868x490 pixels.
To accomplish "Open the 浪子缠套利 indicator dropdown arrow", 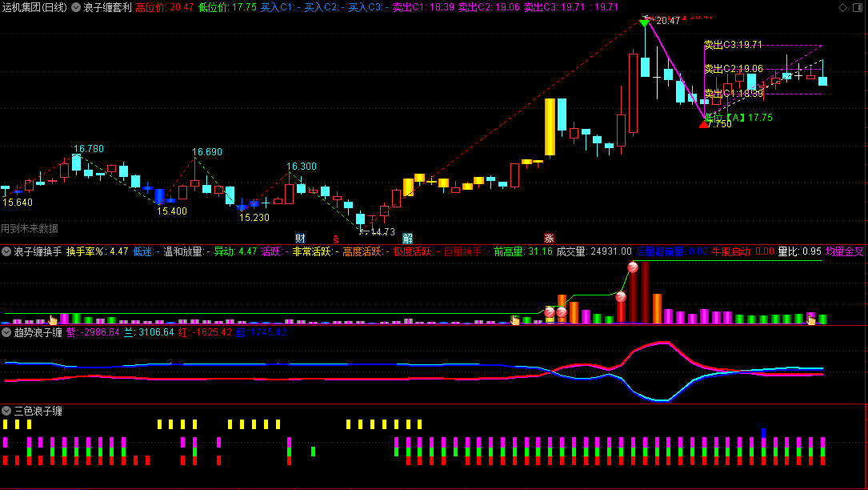I will click(x=76, y=8).
